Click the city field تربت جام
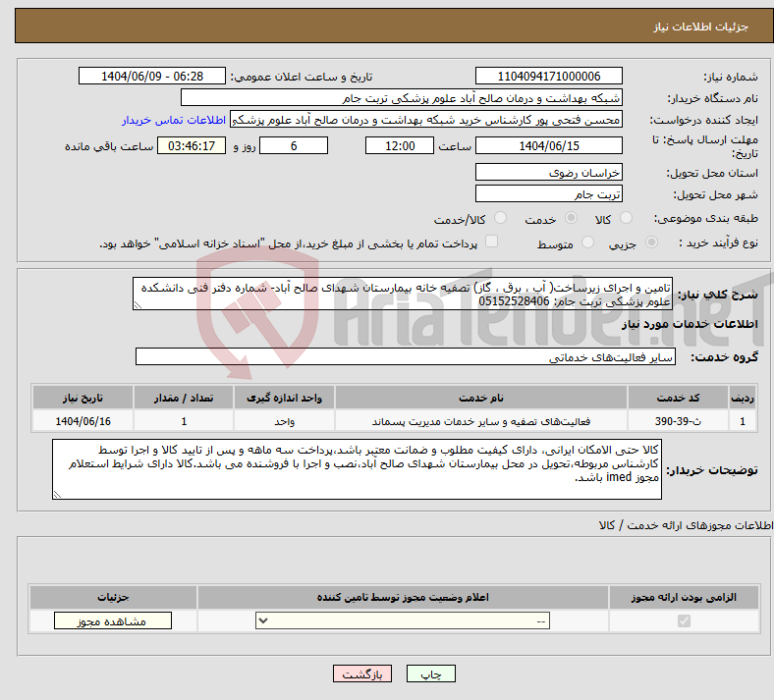The width and height of the screenshot is (774, 700). 548,193
